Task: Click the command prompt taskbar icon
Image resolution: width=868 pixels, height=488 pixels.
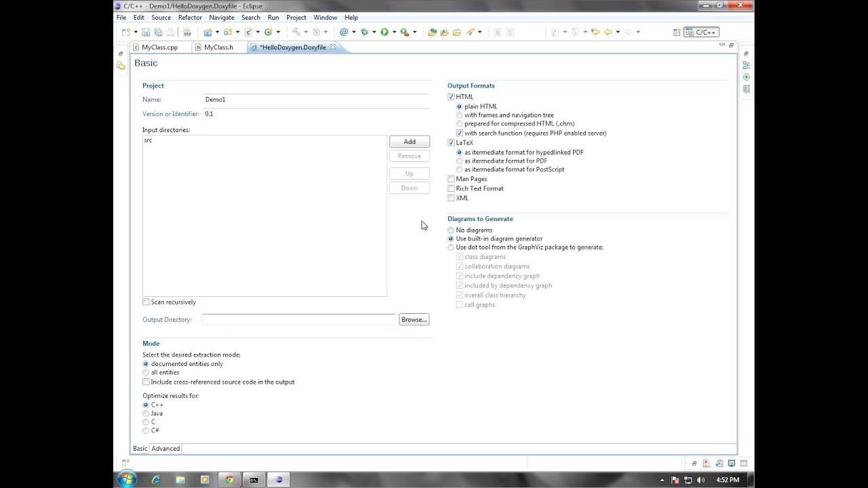Action: click(254, 479)
